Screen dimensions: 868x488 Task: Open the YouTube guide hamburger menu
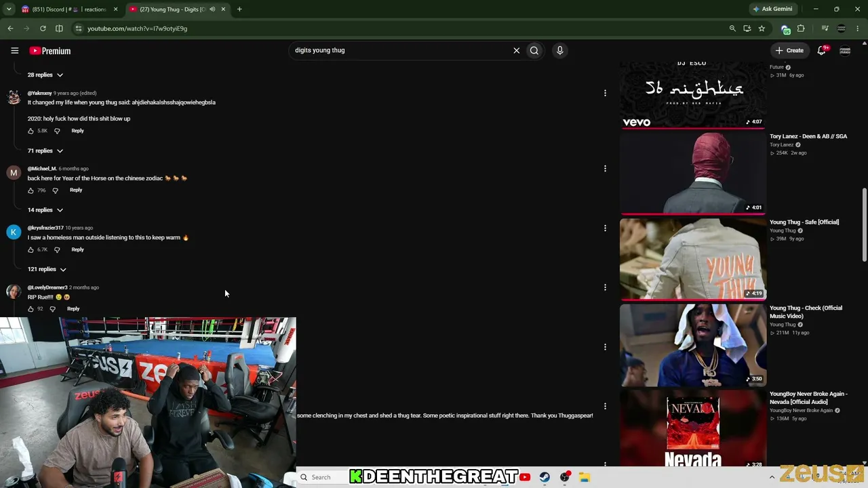click(14, 51)
